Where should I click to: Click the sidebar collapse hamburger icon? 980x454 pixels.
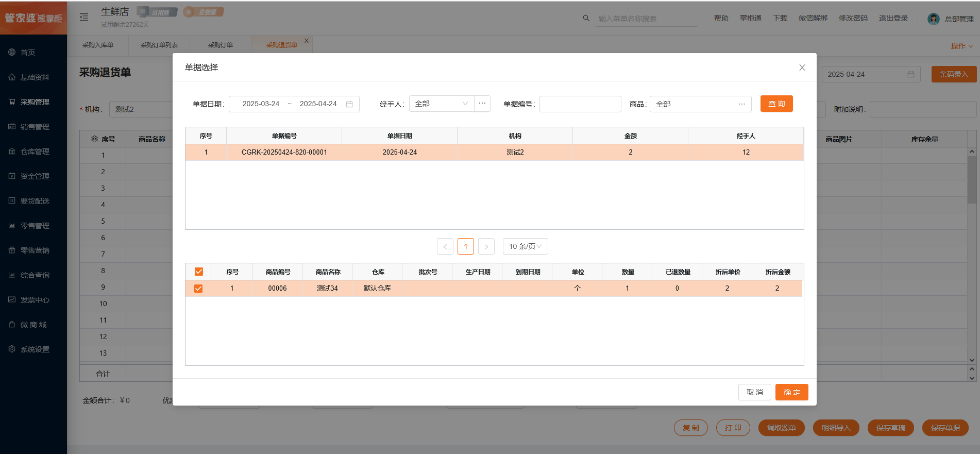pyautogui.click(x=84, y=18)
